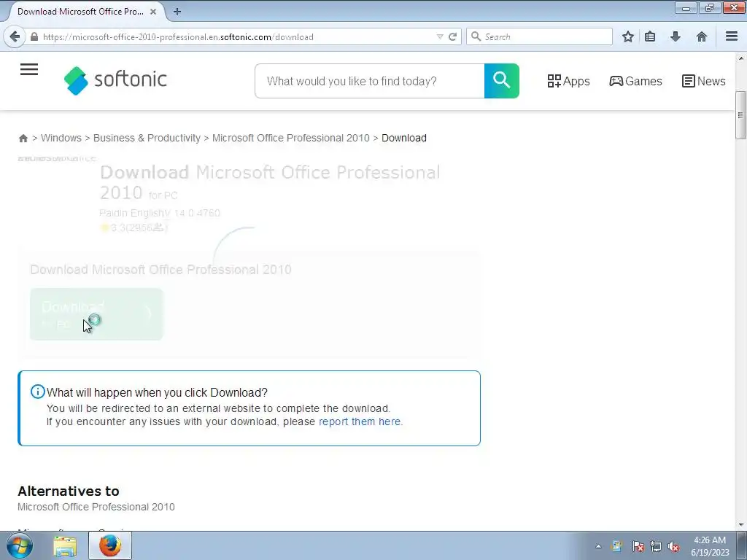Click the Softonic logo
The width and height of the screenshot is (747, 560).
[x=115, y=80]
